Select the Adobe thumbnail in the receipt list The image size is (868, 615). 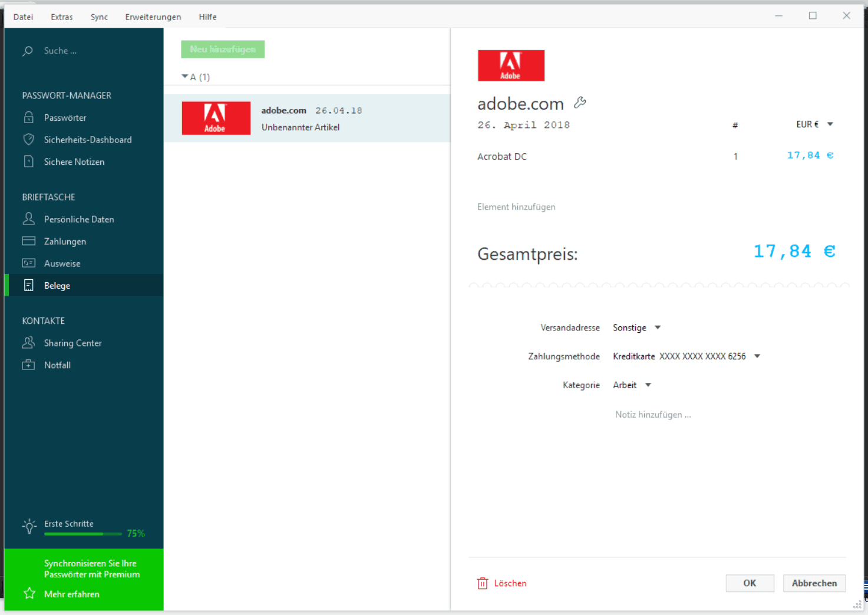click(x=216, y=118)
